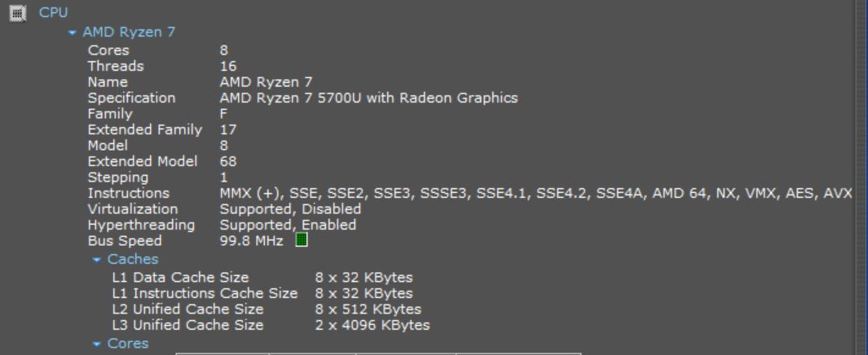
Task: Click the Virtualization Supported, Disabled value
Action: (290, 209)
